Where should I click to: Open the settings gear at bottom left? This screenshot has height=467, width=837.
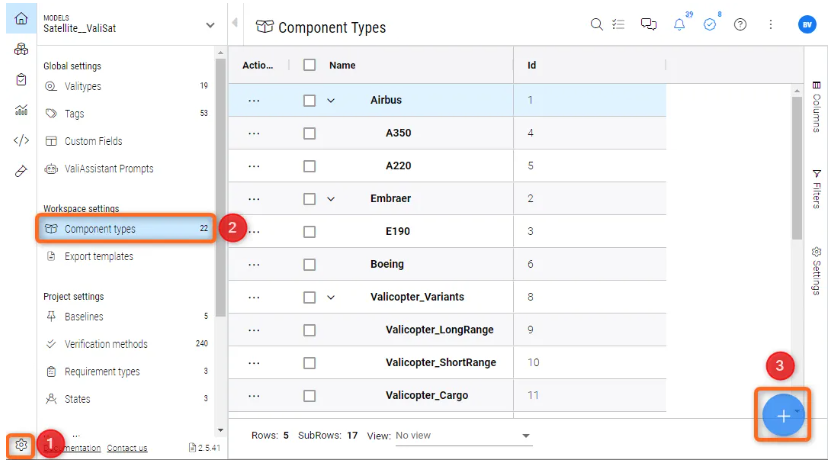(x=21, y=444)
